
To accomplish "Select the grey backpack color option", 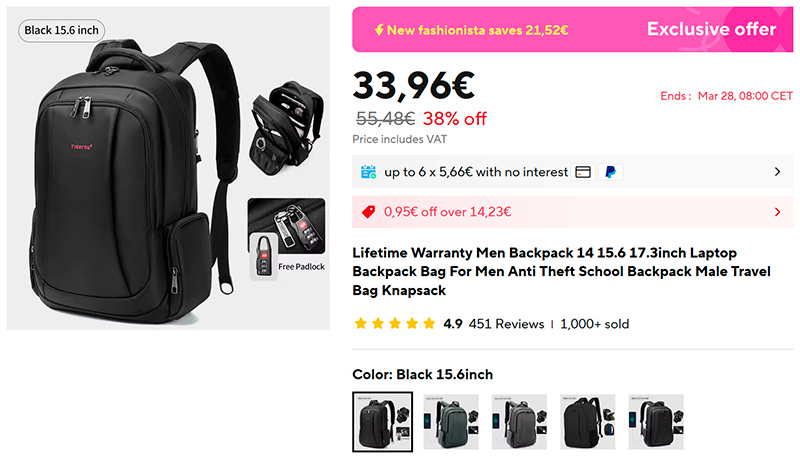I will 519,422.
